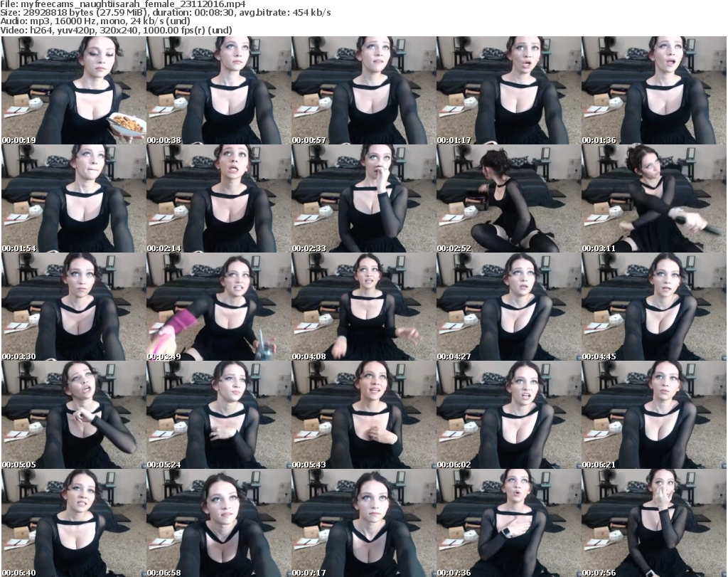Choose the thumbnail marked 00:04:45

pyautogui.click(x=654, y=307)
